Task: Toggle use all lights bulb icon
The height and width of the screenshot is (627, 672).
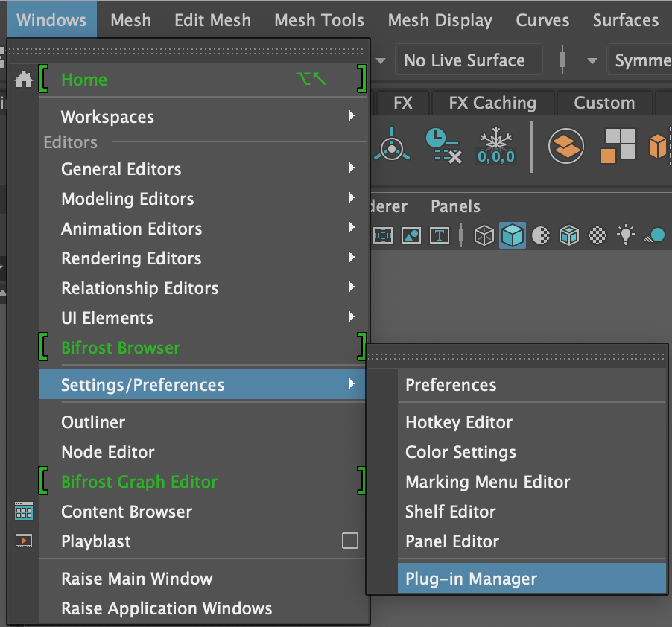Action: pyautogui.click(x=626, y=235)
